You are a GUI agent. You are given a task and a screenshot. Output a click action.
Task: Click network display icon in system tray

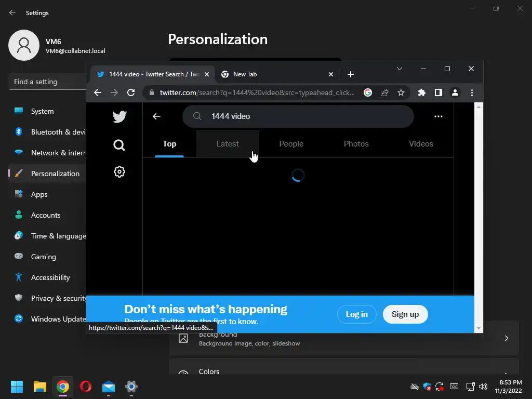click(470, 387)
